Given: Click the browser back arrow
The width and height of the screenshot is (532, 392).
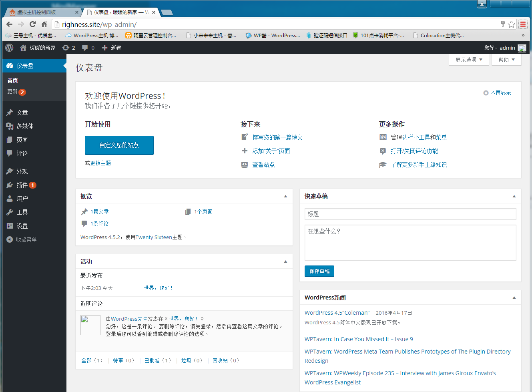Looking at the screenshot, I should (x=10, y=24).
